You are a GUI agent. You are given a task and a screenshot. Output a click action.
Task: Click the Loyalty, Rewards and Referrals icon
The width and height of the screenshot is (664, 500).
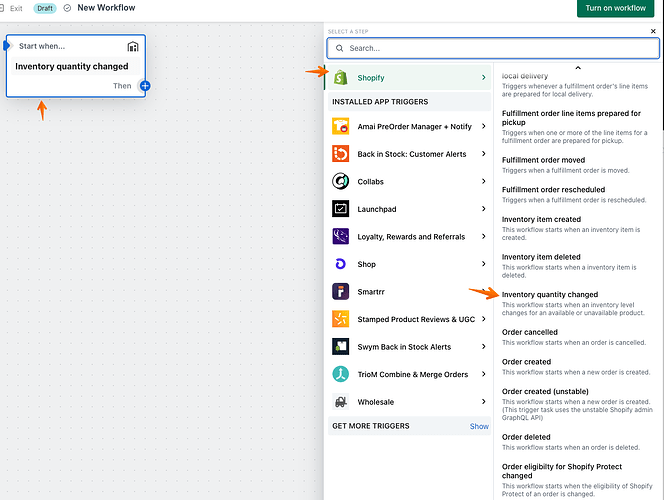pos(340,236)
